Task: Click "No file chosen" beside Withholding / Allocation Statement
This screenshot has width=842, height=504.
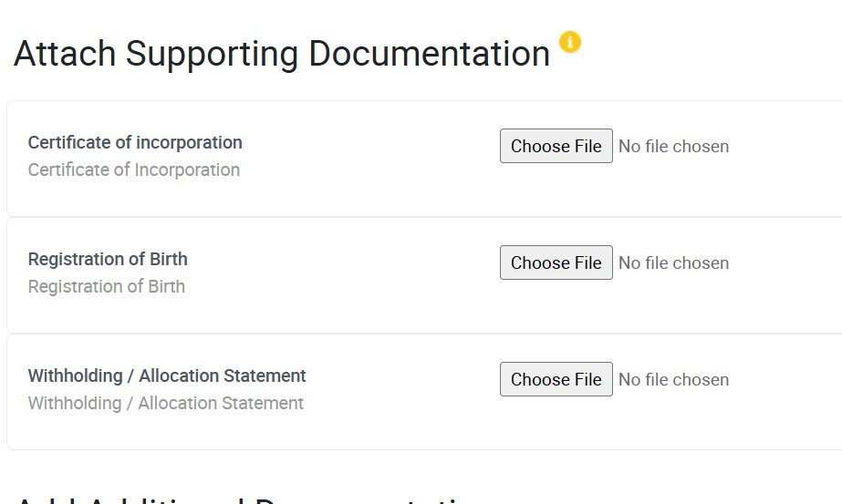Action: point(673,379)
